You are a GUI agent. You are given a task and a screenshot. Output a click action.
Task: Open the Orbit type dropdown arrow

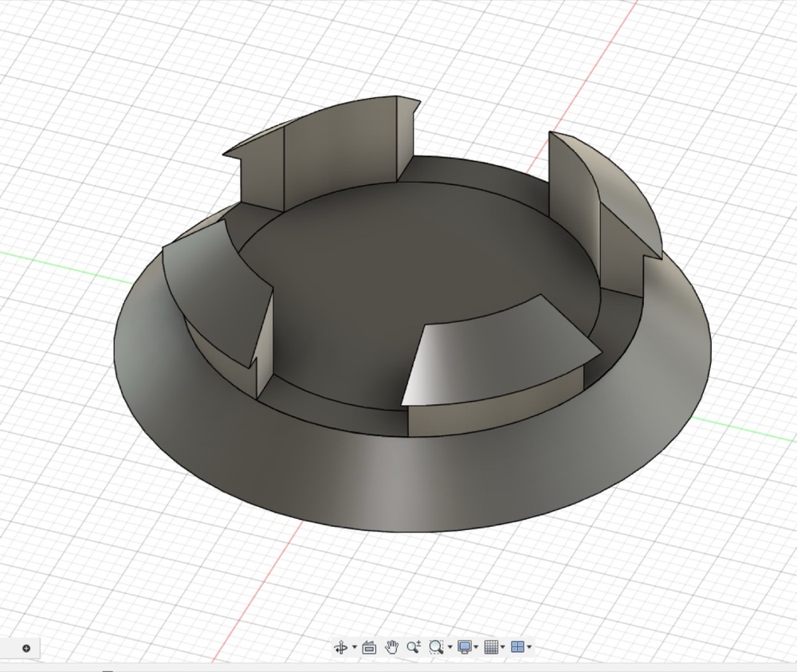point(355,647)
